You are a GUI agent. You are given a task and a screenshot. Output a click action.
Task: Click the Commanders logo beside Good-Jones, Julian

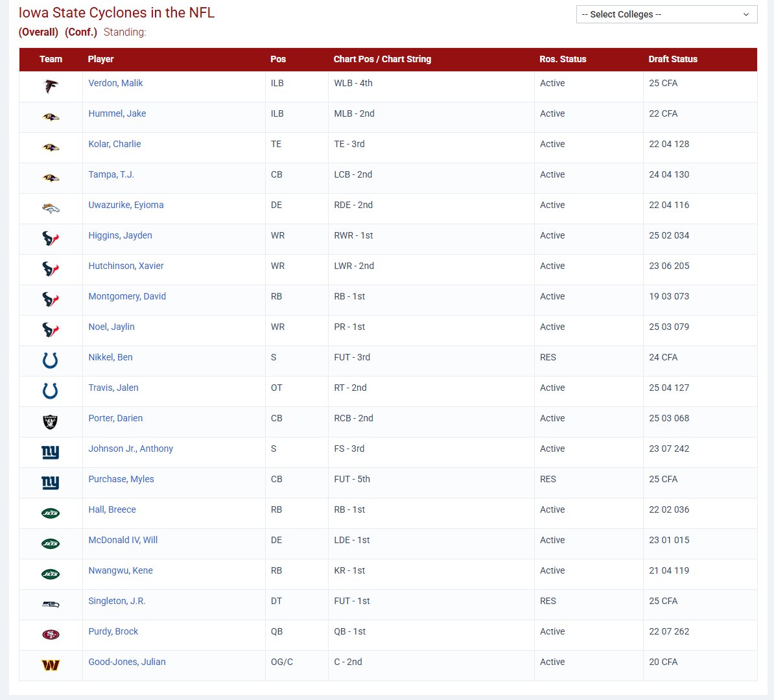tap(51, 665)
